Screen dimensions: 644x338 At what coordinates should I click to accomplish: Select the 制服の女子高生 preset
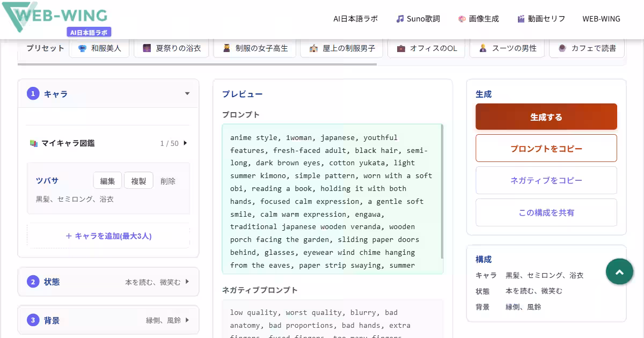pyautogui.click(x=254, y=48)
